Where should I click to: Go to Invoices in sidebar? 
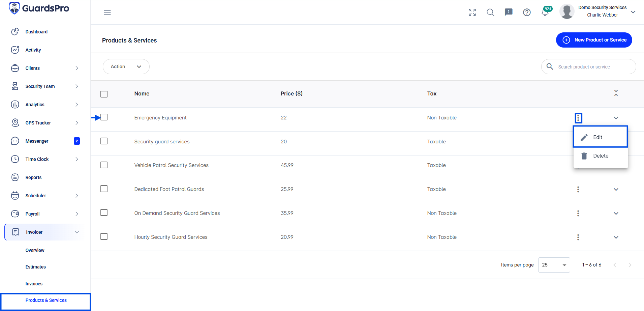34,284
